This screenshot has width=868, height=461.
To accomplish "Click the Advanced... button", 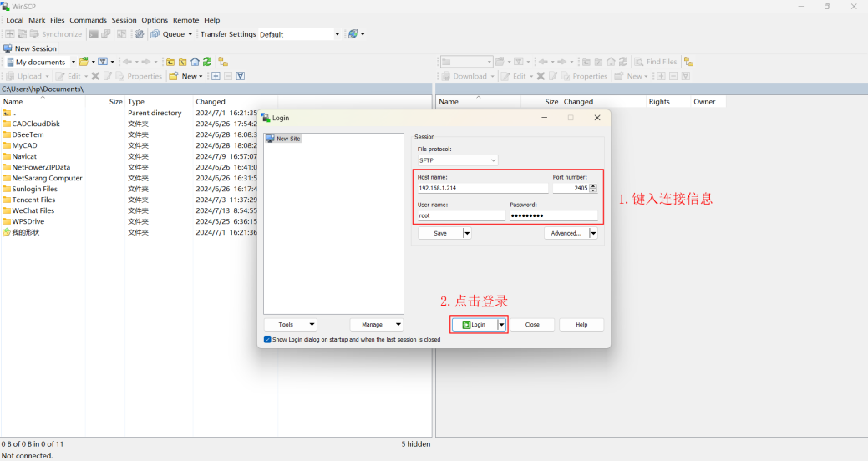I will pyautogui.click(x=566, y=233).
